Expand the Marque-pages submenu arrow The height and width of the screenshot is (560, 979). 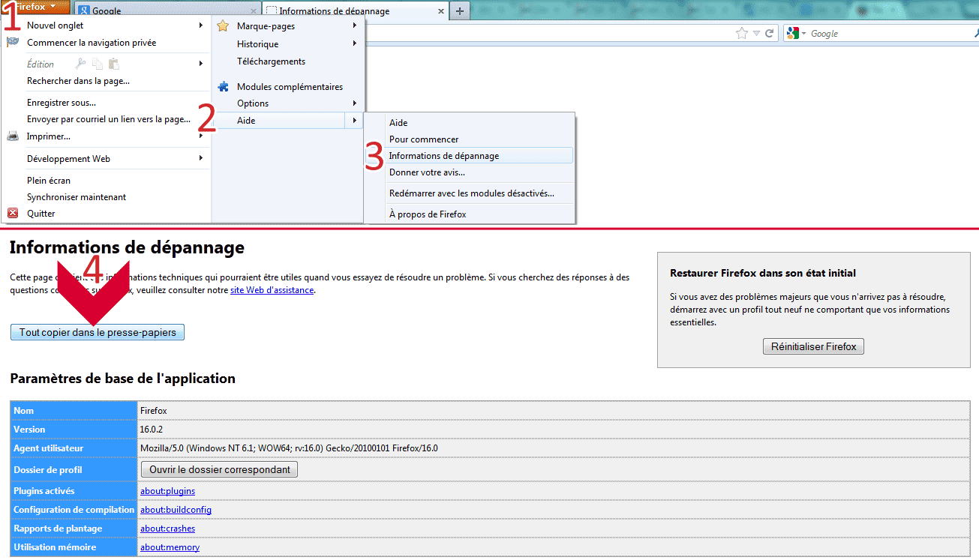coord(355,25)
